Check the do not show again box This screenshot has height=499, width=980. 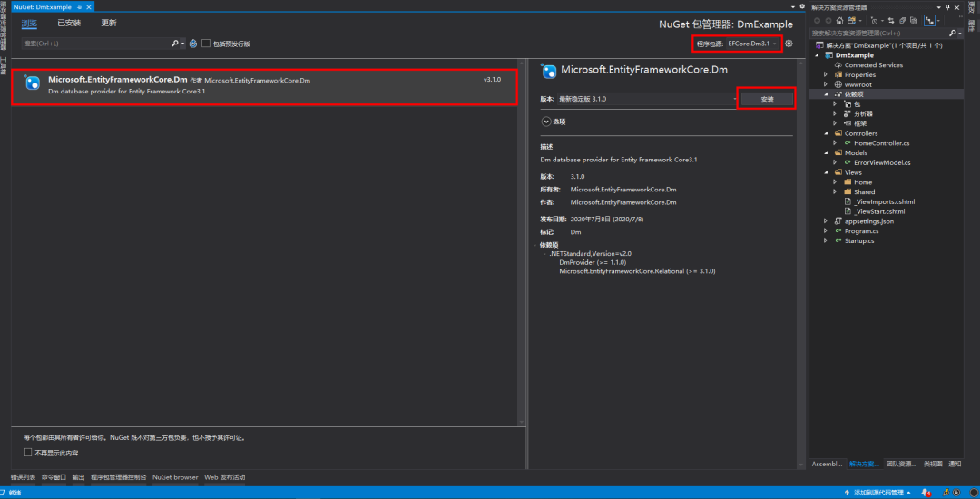pos(27,452)
